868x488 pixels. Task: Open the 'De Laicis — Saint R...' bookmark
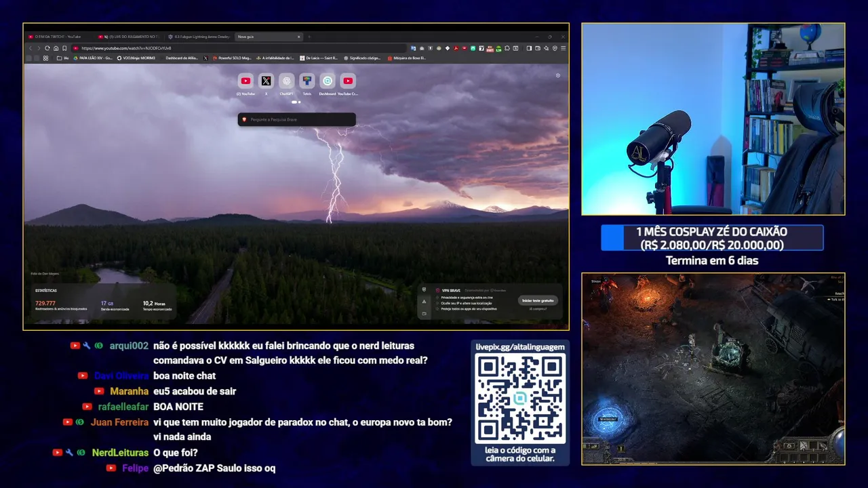click(x=319, y=58)
